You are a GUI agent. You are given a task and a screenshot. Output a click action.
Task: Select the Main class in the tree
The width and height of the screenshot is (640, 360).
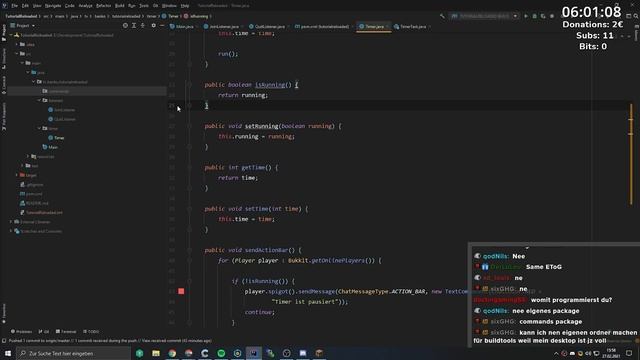pyautogui.click(x=50, y=147)
